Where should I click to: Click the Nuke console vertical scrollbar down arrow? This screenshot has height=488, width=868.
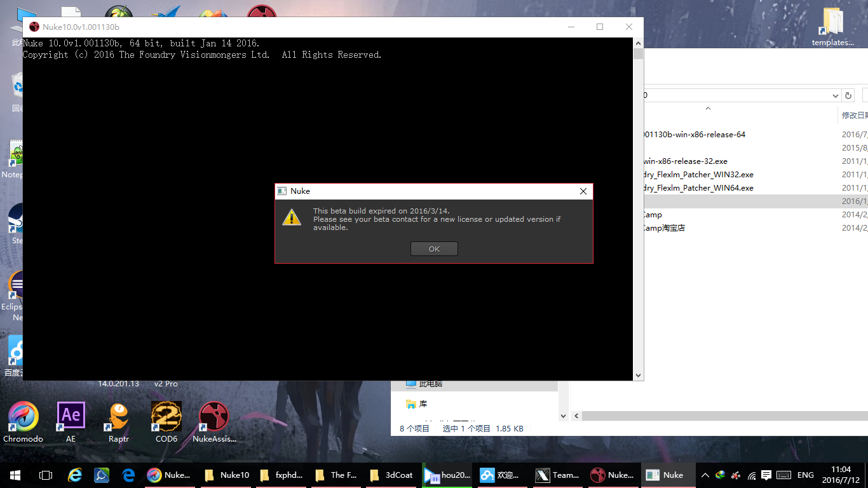tap(638, 375)
